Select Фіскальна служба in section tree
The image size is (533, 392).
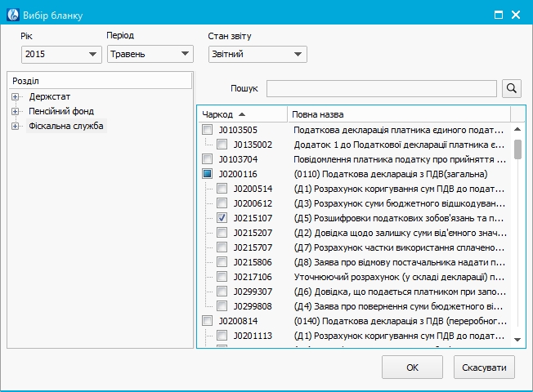67,126
